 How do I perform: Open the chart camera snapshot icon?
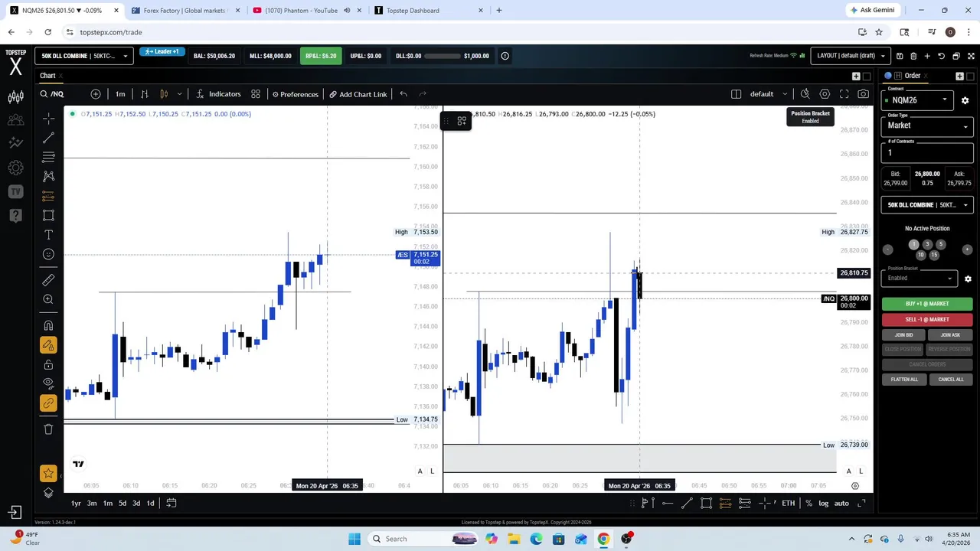point(863,94)
